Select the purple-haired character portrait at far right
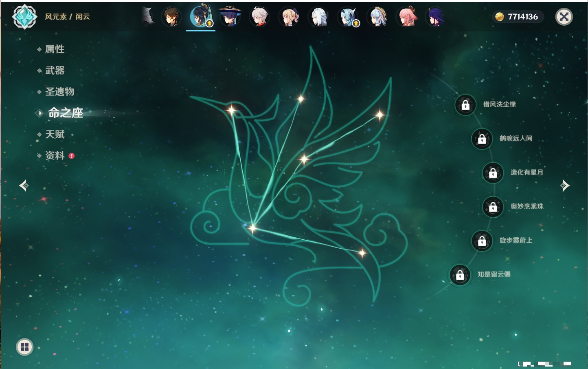588x369 pixels. coord(436,17)
